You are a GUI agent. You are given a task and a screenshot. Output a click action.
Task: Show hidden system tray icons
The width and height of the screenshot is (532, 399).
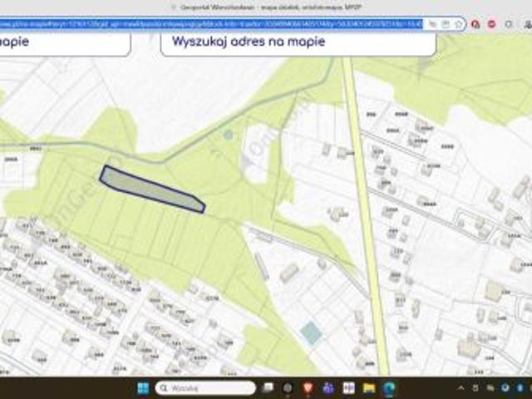(x=461, y=388)
